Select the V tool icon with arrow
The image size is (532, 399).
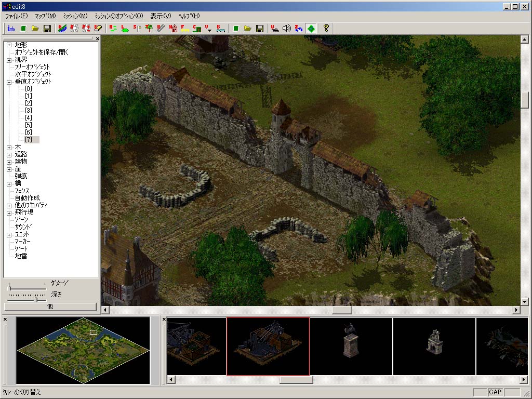(209, 29)
